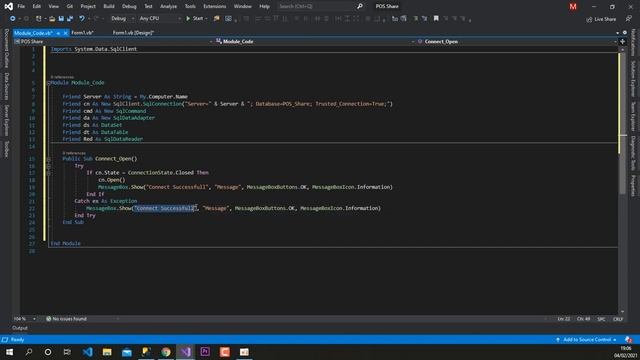This screenshot has width=640, height=360.
Task: Click the No issues found indicator
Action: point(66,319)
